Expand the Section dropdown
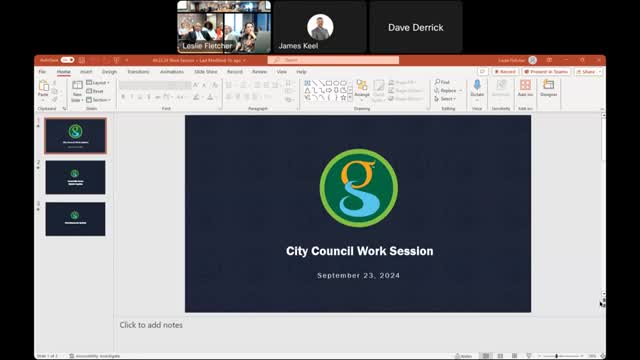 coord(98,100)
